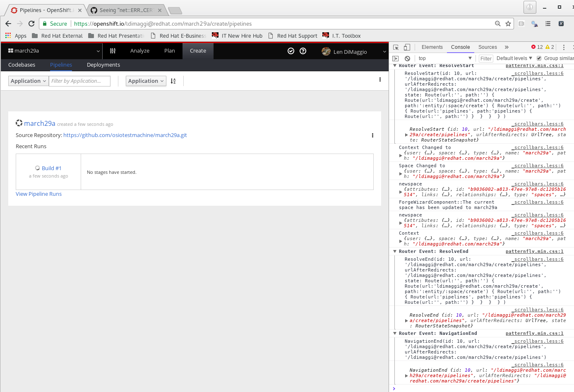Open the first Application filter dropdown
Image resolution: width=574 pixels, height=392 pixels.
pyautogui.click(x=28, y=81)
